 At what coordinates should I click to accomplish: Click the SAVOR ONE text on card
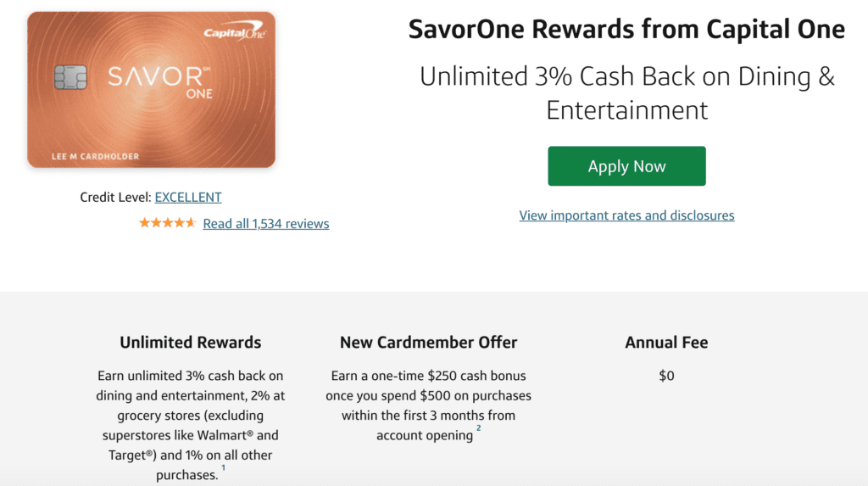160,82
